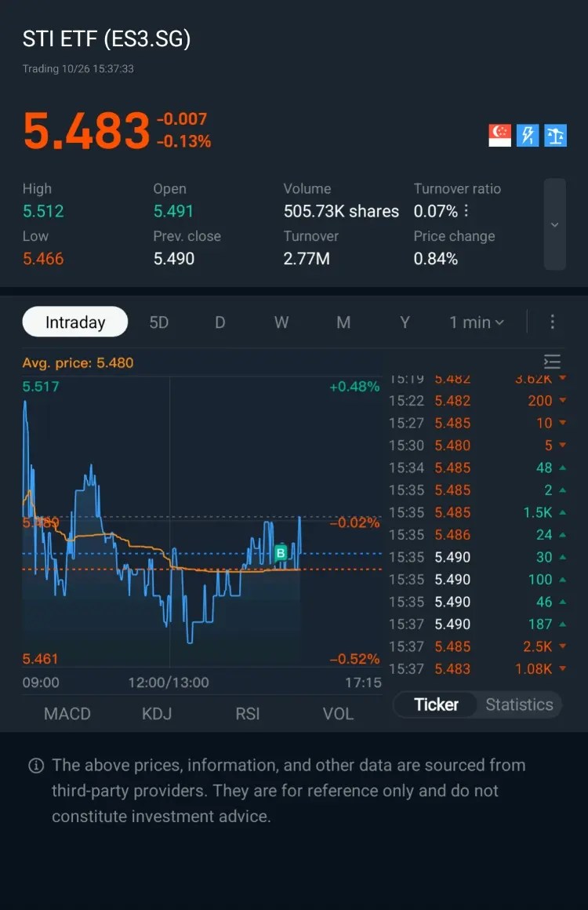Select the Intraday chart tab
The width and height of the screenshot is (588, 910).
tap(74, 322)
